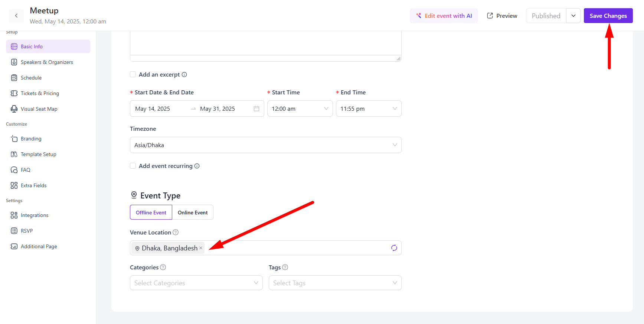Image resolution: width=644 pixels, height=324 pixels.
Task: Open the Schedule section
Action: pyautogui.click(x=48, y=78)
